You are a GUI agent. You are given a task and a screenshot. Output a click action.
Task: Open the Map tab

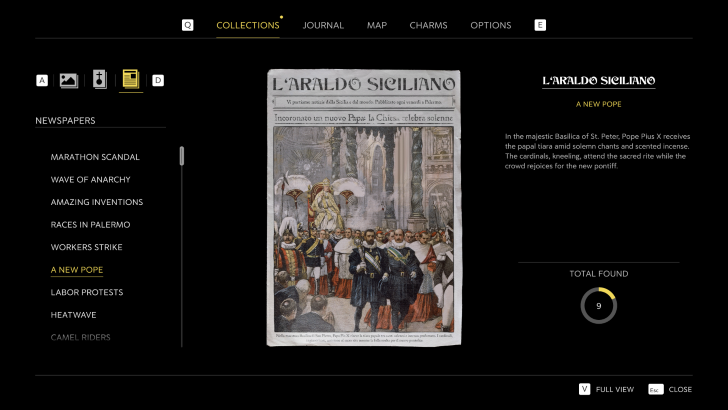click(x=377, y=25)
